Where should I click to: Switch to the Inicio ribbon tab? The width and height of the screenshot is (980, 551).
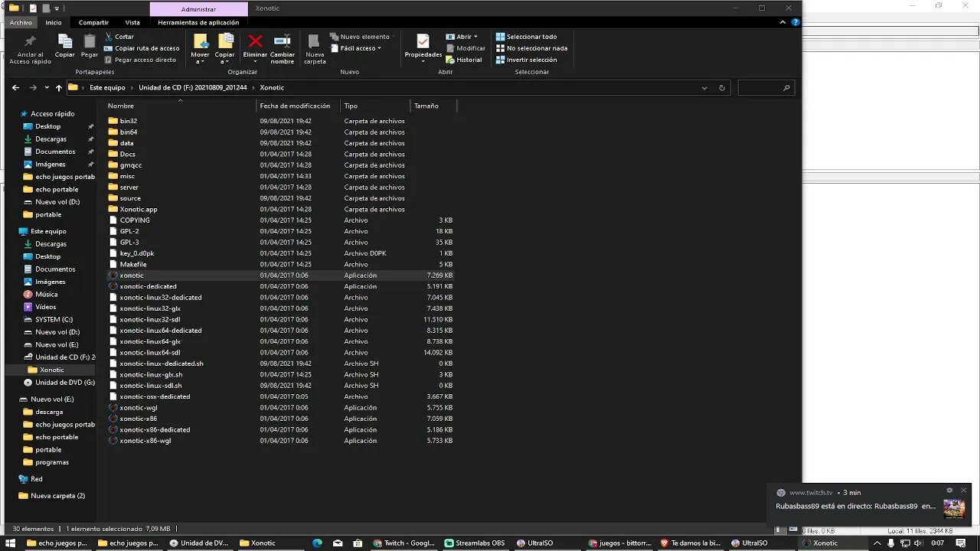pos(54,22)
